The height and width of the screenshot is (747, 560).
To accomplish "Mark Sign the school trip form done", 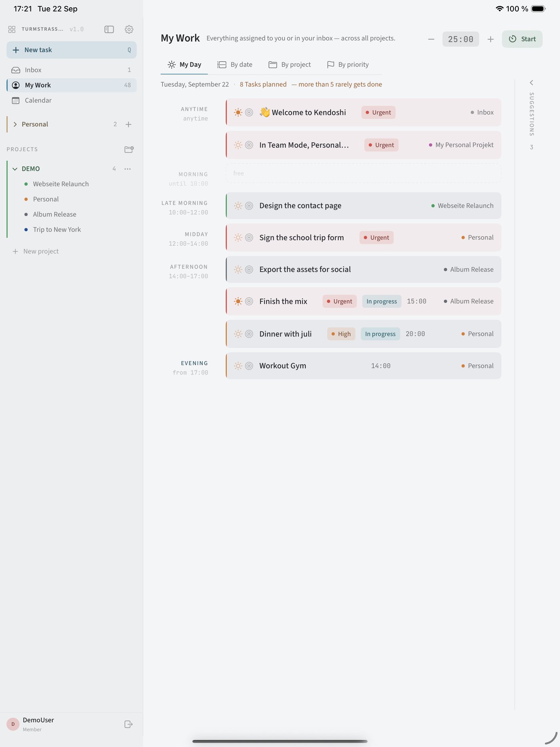I will 249,238.
